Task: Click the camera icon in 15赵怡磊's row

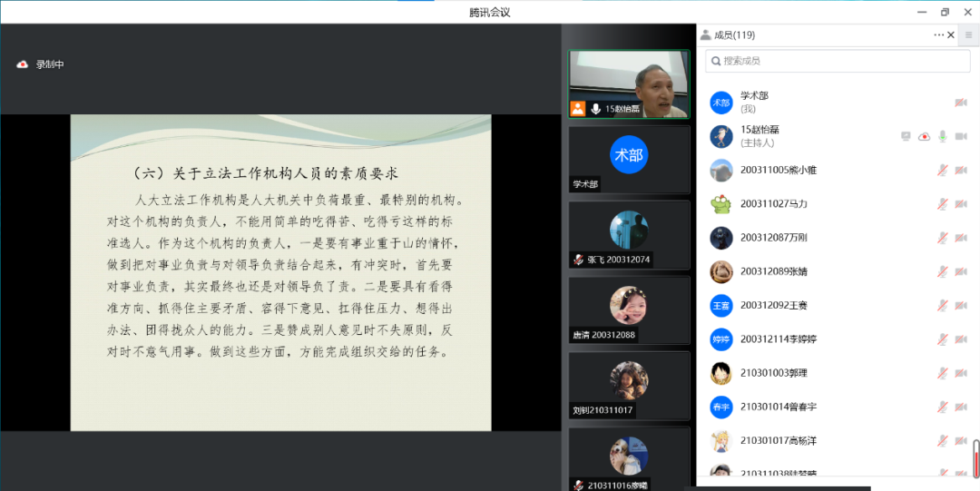Action: [961, 136]
